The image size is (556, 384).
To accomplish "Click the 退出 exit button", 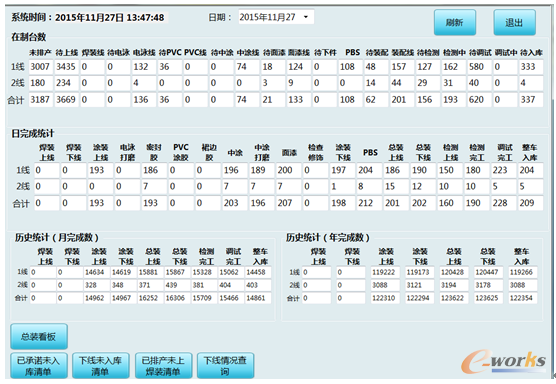I will [515, 22].
